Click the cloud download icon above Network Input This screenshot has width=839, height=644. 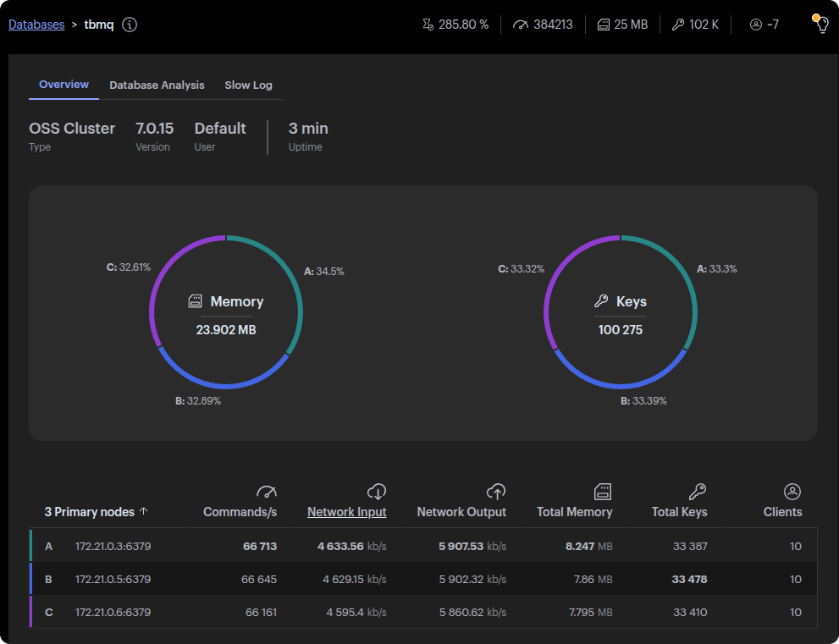pyautogui.click(x=377, y=492)
